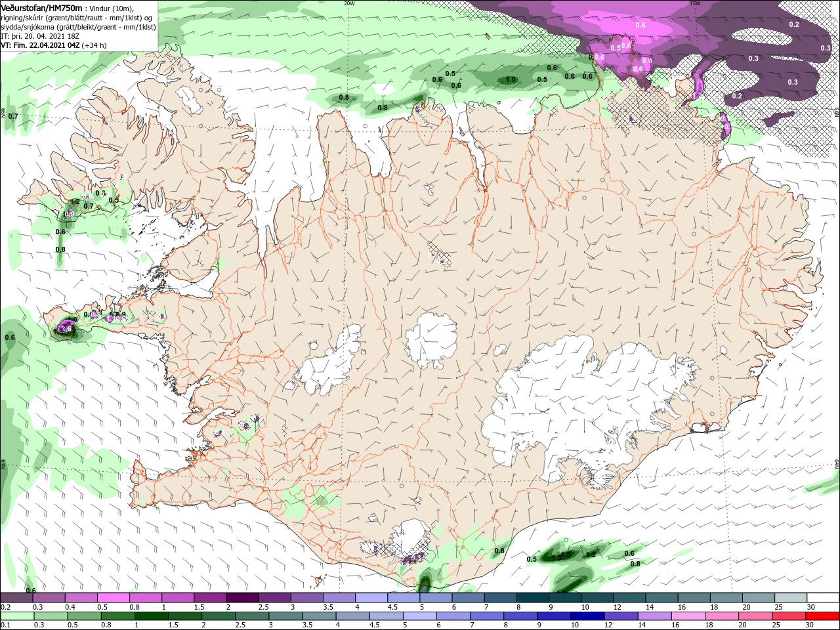The height and width of the screenshot is (630, 840).
Task: Click the snow scale swatch starting at 3.5
Action: pos(339,598)
